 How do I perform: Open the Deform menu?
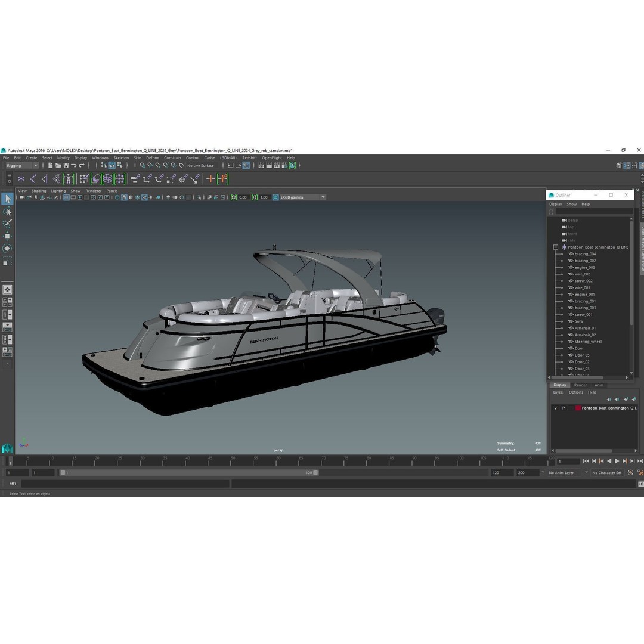coord(153,158)
